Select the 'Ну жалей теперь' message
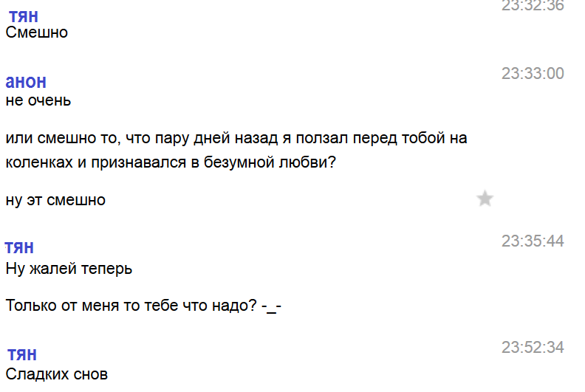 pos(69,269)
